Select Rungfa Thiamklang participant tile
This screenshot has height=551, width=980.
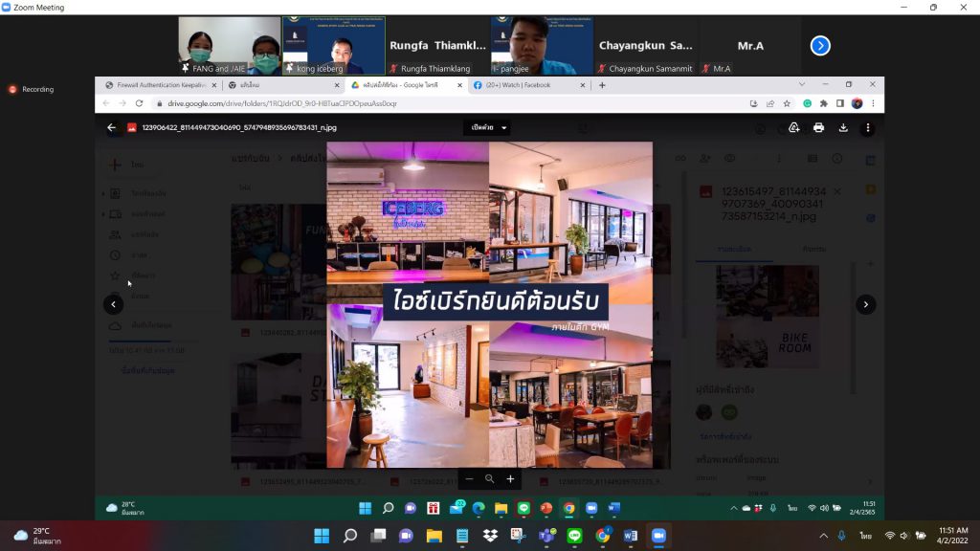(437, 46)
